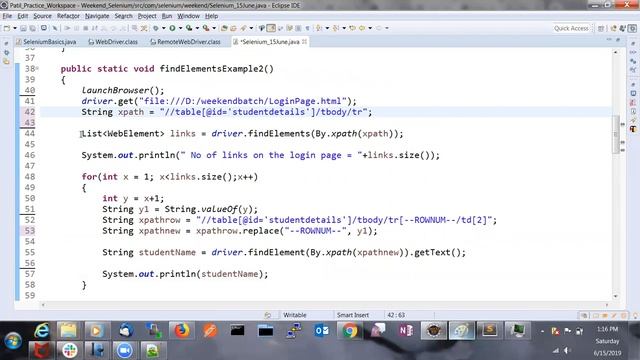
Task: Click the Quick Access search field
Action: tap(571, 28)
